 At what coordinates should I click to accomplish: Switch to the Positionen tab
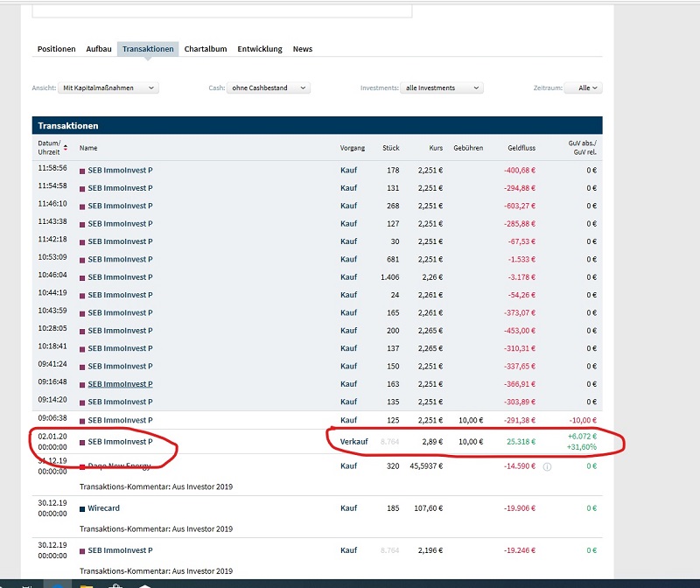click(56, 49)
